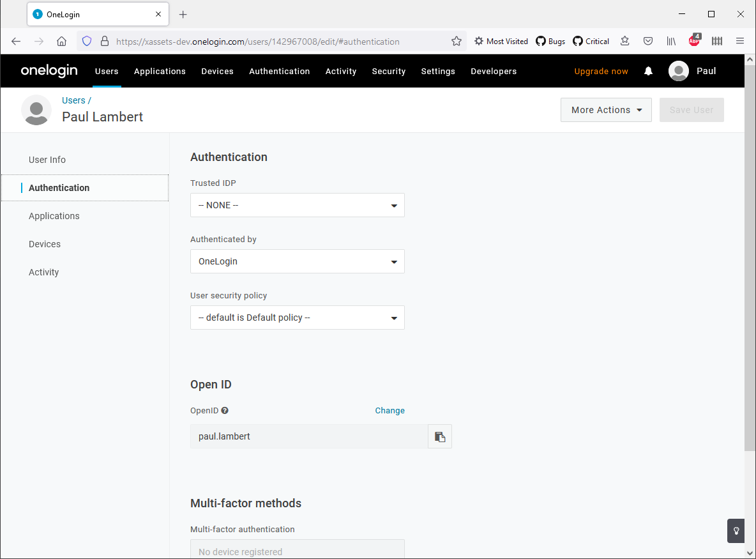Click the Paul profile avatar in the navbar
The width and height of the screenshot is (756, 559).
click(x=678, y=71)
